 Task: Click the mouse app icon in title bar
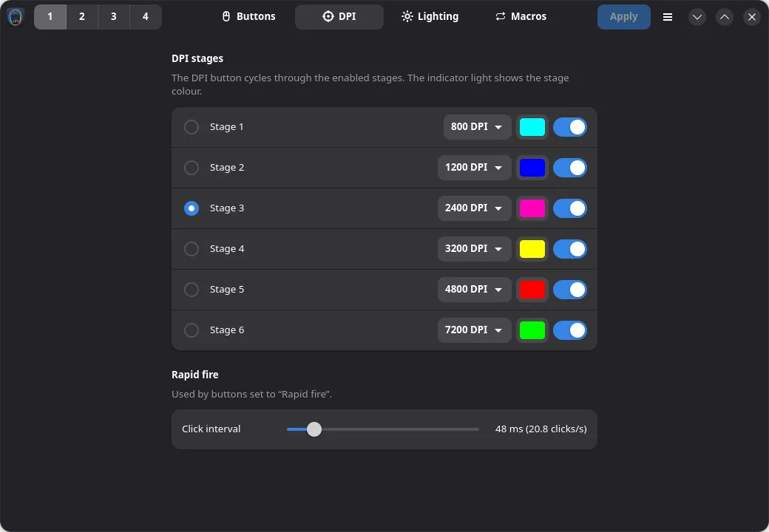pyautogui.click(x=16, y=17)
